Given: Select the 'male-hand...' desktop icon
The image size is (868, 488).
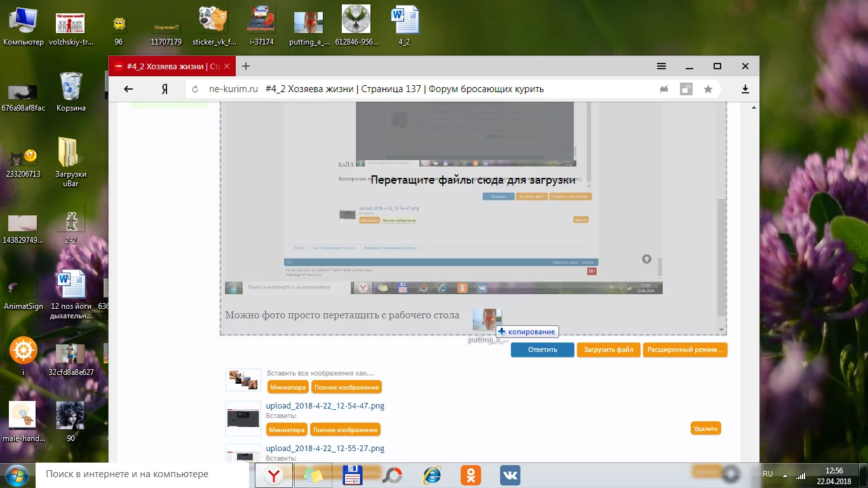Looking at the screenshot, I should point(24,421).
